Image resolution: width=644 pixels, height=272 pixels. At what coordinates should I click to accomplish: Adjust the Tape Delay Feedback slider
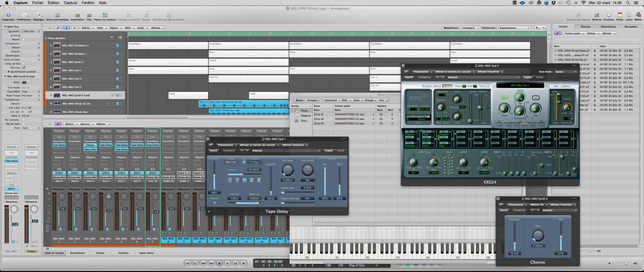coord(214,176)
